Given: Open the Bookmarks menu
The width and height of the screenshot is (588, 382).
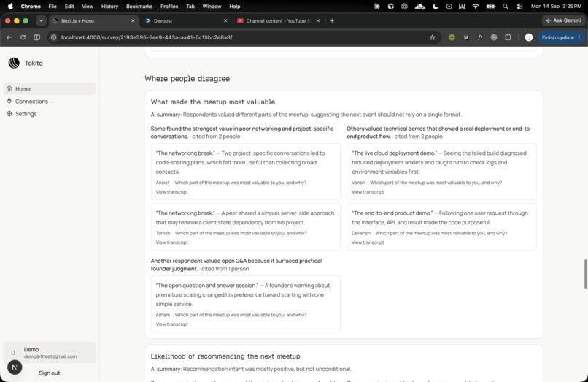Looking at the screenshot, I should 139,6.
